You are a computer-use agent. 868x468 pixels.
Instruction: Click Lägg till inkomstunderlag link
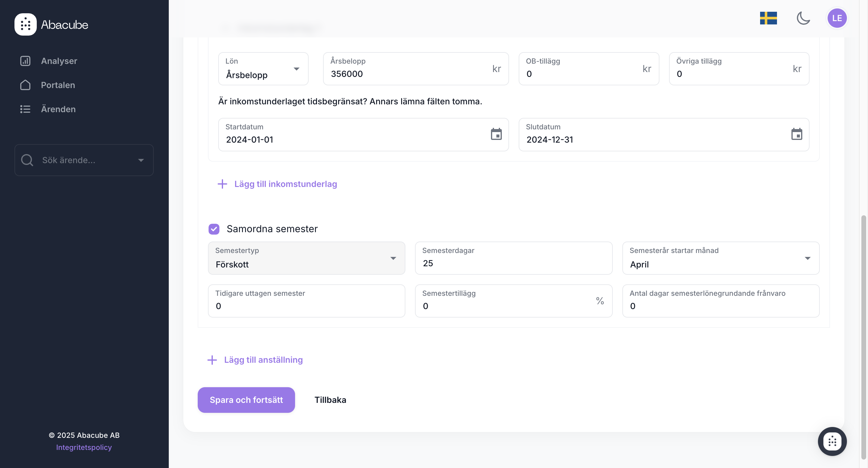(x=285, y=184)
